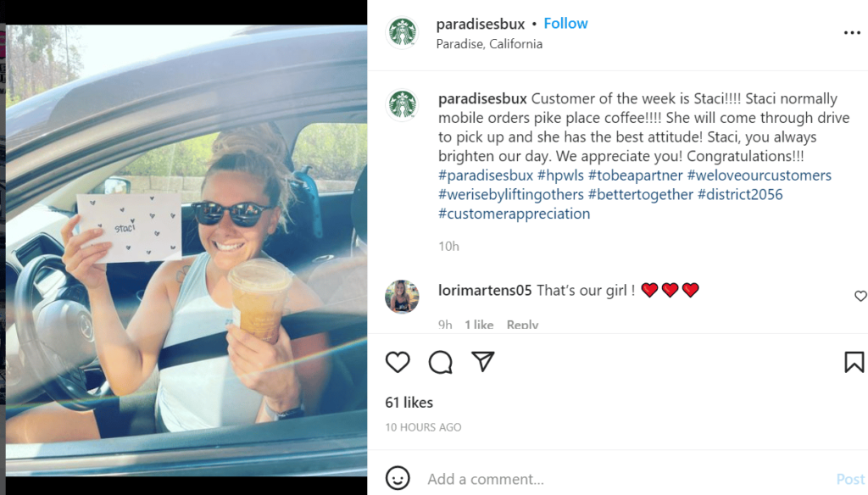868x495 pixels.
Task: Click the Post comment button
Action: pos(850,480)
